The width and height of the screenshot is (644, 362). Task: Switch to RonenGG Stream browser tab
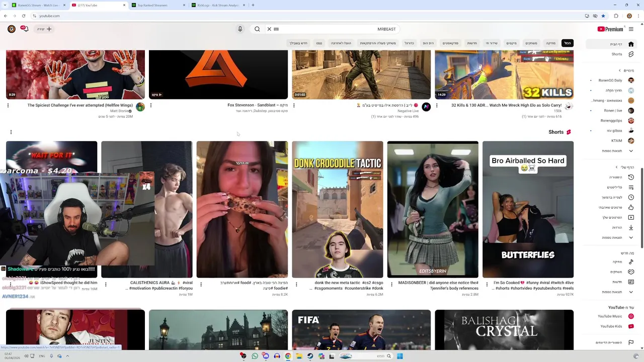pos(38,5)
